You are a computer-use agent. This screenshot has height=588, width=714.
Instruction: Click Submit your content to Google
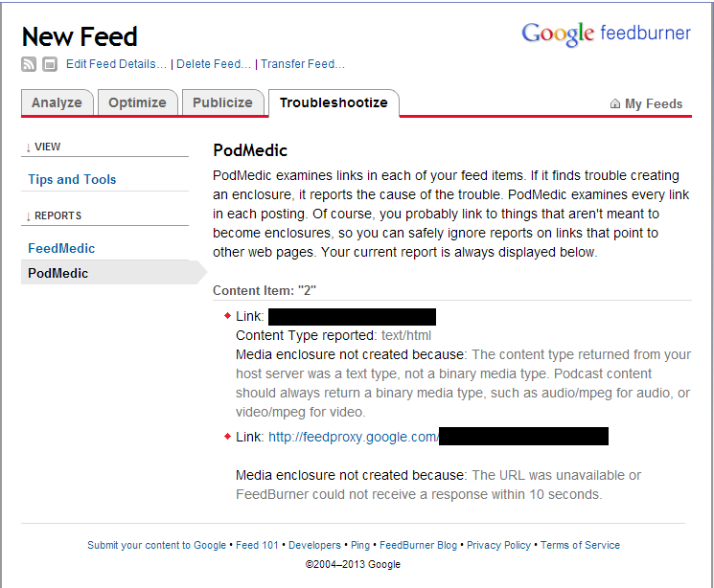click(x=156, y=545)
